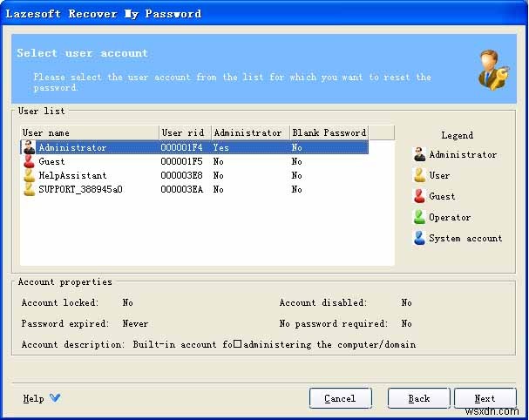Select the HelpAssistant account row

point(194,175)
